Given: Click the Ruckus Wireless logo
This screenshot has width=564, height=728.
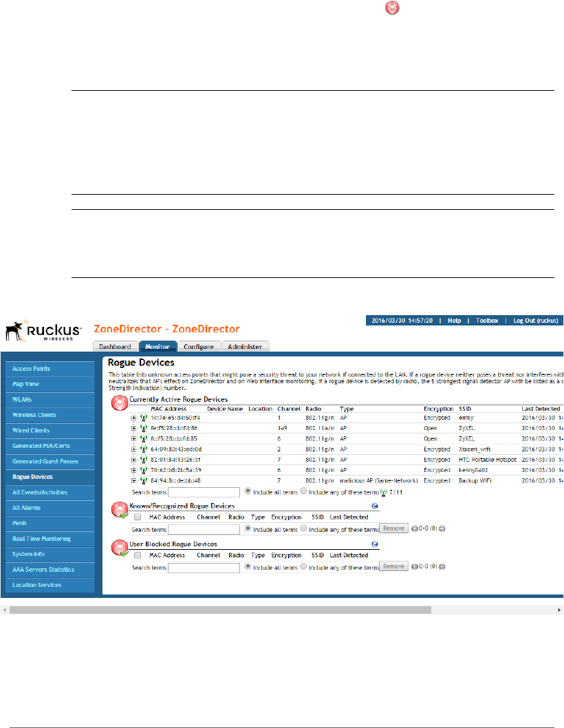Looking at the screenshot, I should tap(43, 330).
